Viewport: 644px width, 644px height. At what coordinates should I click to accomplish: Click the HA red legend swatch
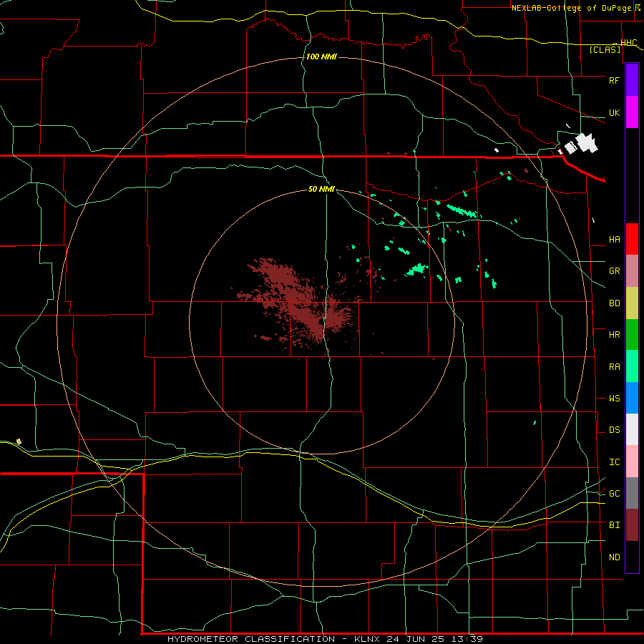[632, 239]
